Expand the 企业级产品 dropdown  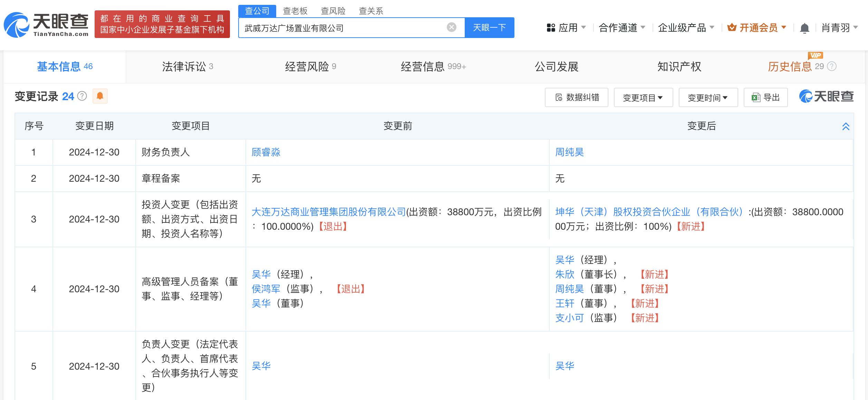[x=686, y=28]
